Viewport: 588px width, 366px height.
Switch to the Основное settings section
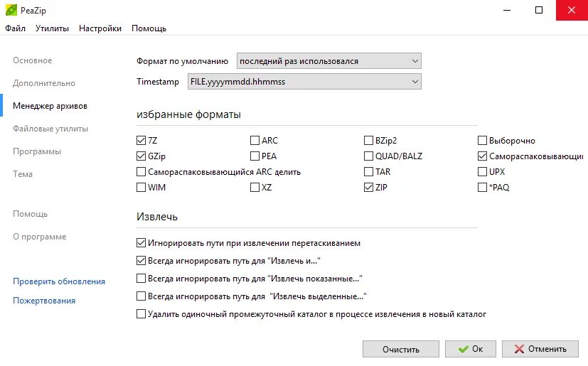33,60
